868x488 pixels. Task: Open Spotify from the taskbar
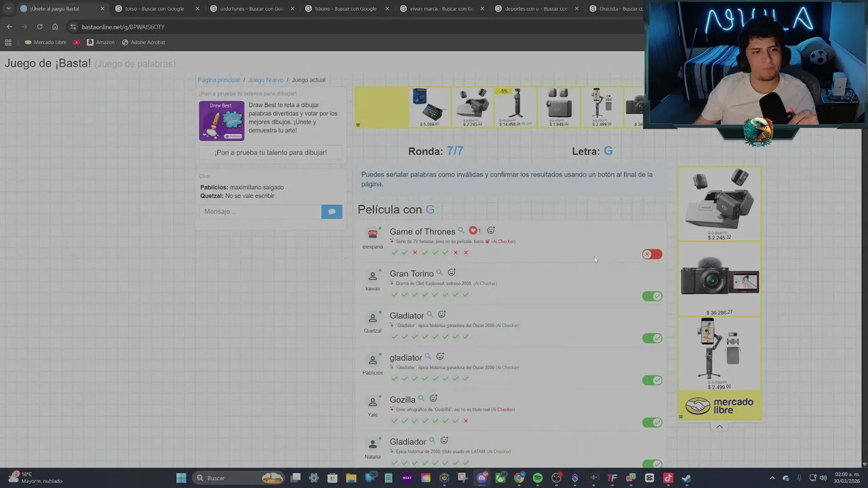pos(538,478)
